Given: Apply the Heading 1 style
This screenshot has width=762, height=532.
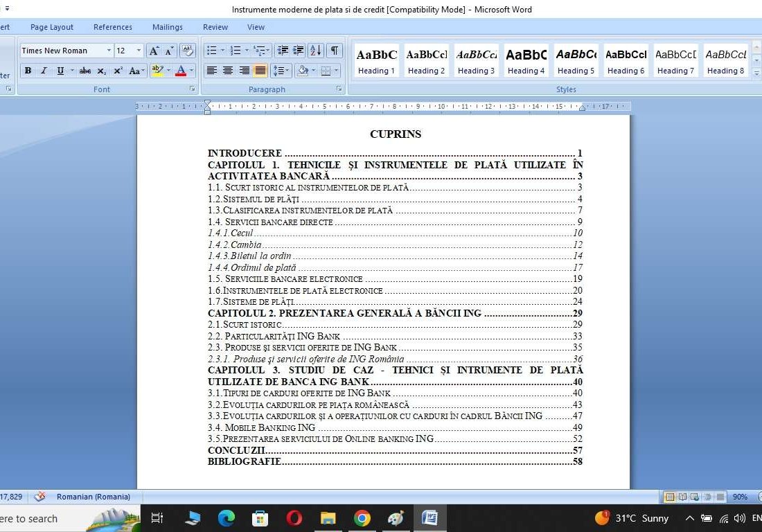Looking at the screenshot, I should (x=376, y=60).
